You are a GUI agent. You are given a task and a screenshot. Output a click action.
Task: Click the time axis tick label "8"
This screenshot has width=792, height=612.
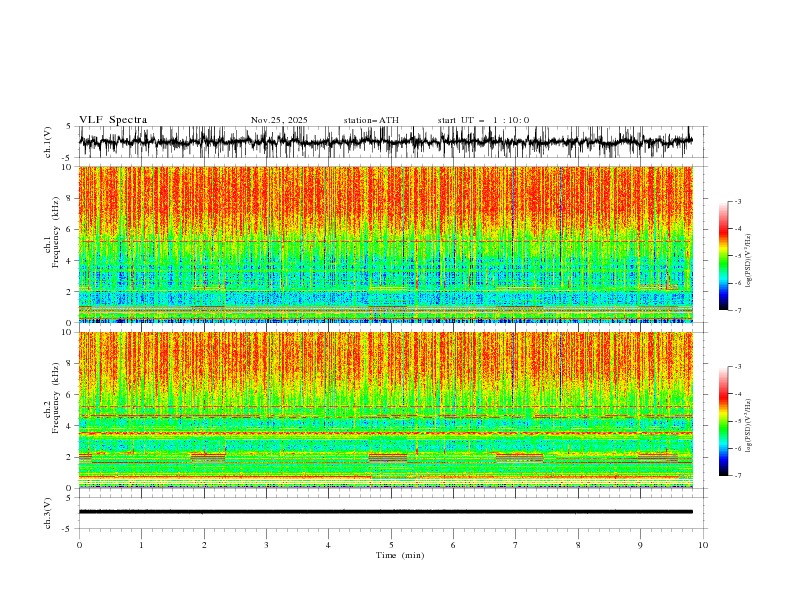point(578,545)
